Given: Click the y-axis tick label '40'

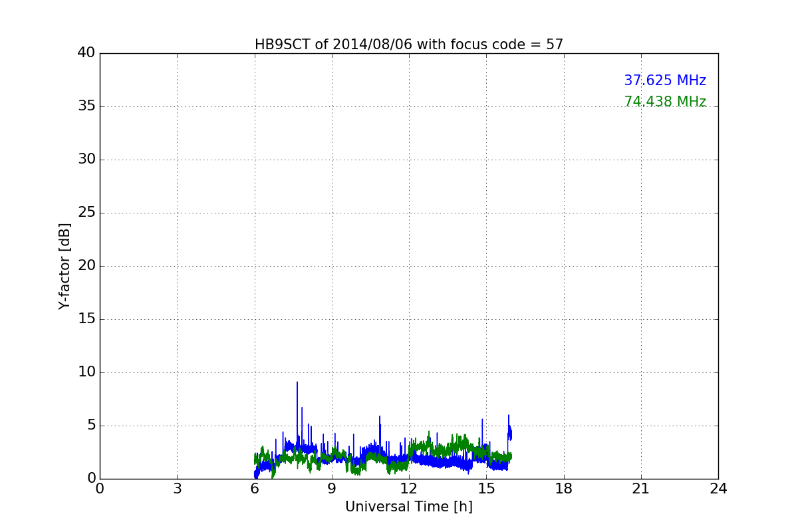Looking at the screenshot, I should click(x=86, y=53).
